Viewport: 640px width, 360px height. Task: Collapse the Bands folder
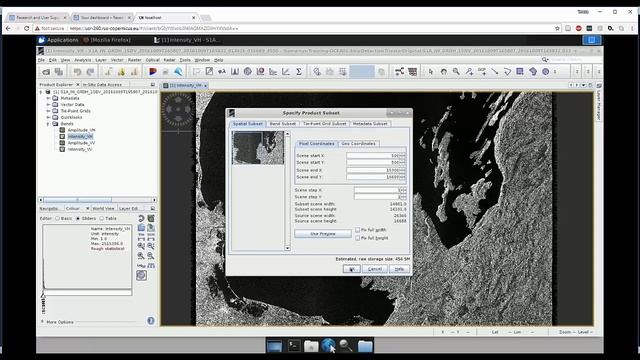(48, 124)
